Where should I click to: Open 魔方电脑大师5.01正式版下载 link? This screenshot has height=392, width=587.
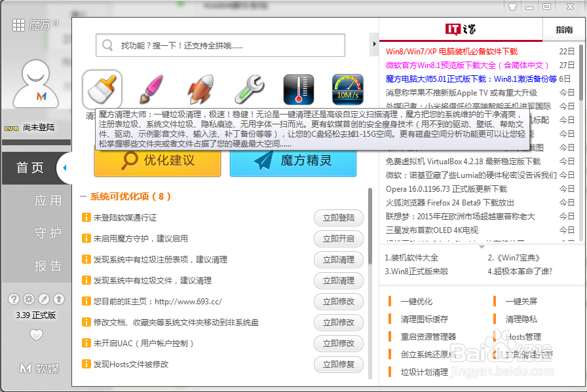pos(471,79)
